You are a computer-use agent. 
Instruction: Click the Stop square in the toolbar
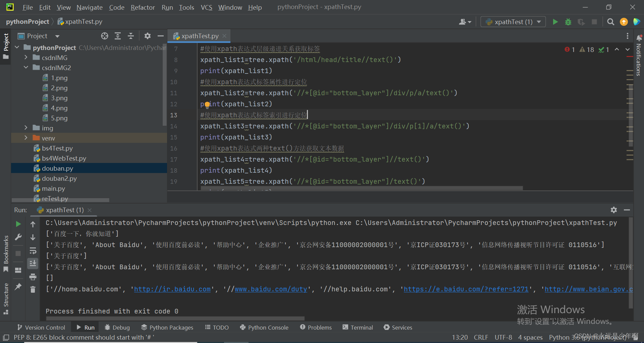tap(594, 22)
